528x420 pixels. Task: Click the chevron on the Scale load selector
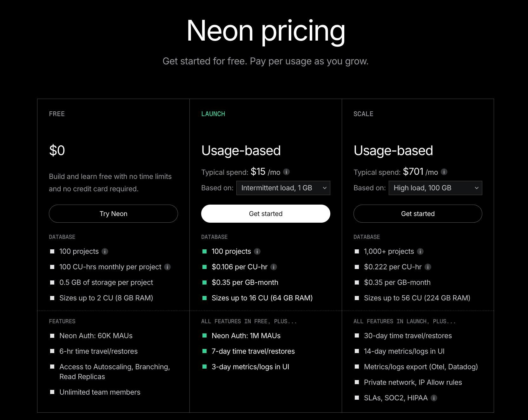477,188
